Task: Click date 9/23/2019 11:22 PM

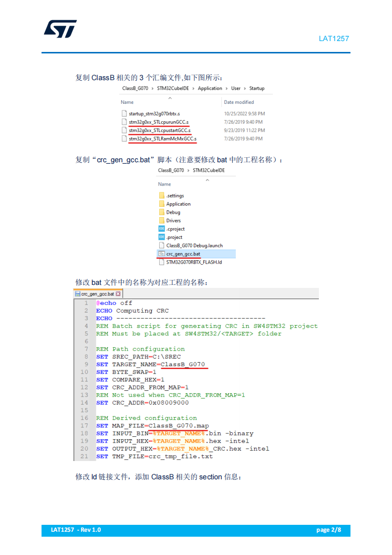Action: tap(245, 131)
